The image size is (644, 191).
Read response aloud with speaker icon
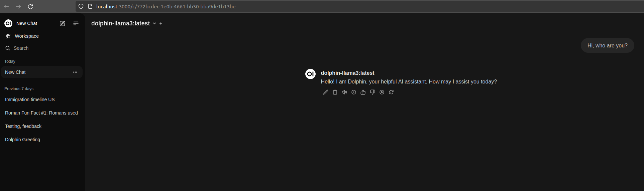click(x=344, y=92)
